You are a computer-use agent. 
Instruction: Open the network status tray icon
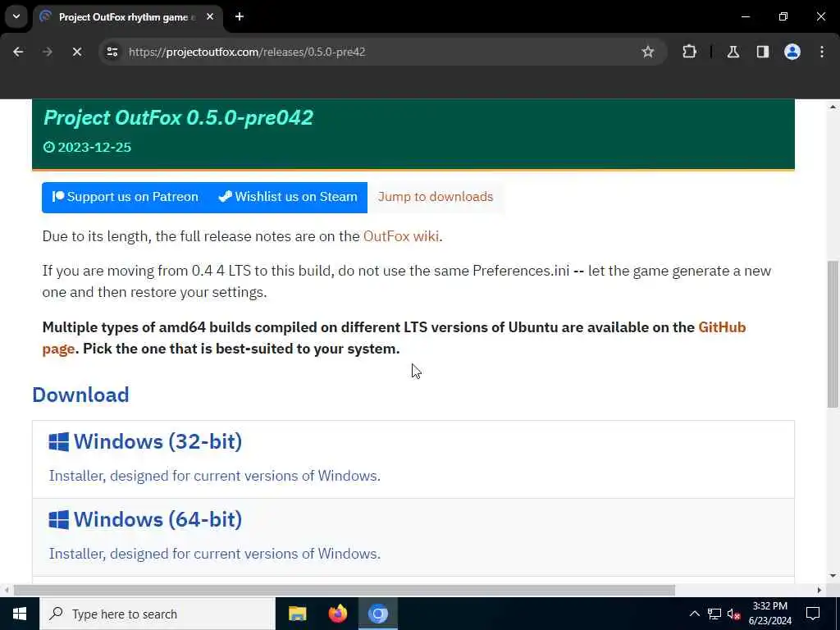(x=714, y=614)
